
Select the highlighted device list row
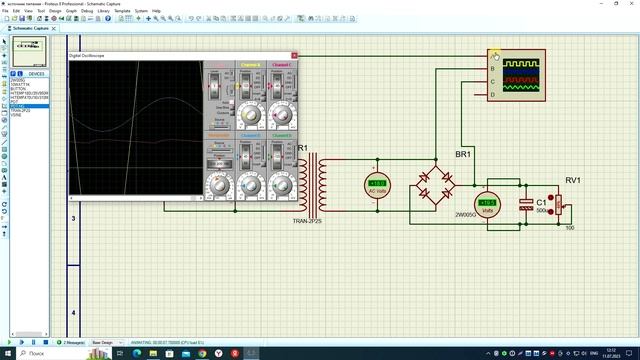(x=29, y=106)
